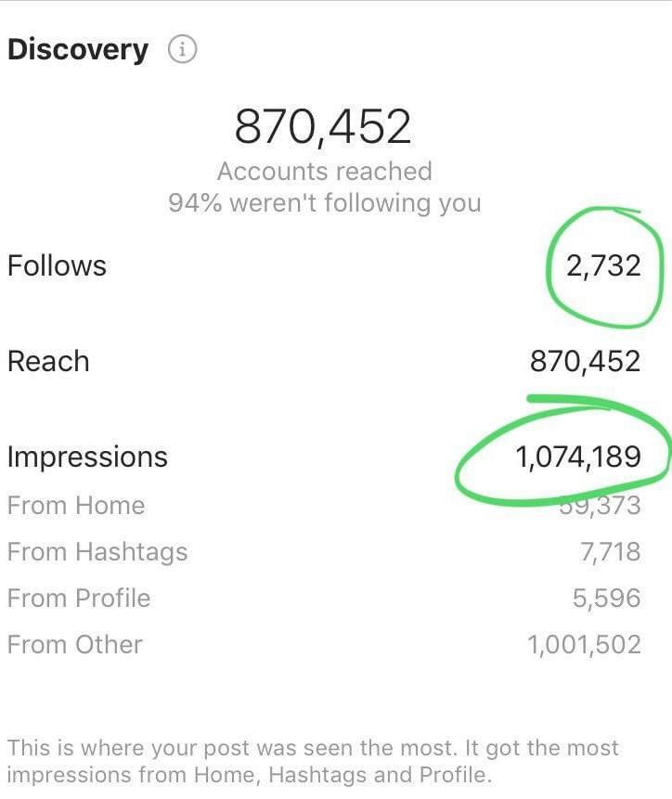Click the info icon beside Discovery
This screenshot has height=799, width=672.
click(182, 50)
